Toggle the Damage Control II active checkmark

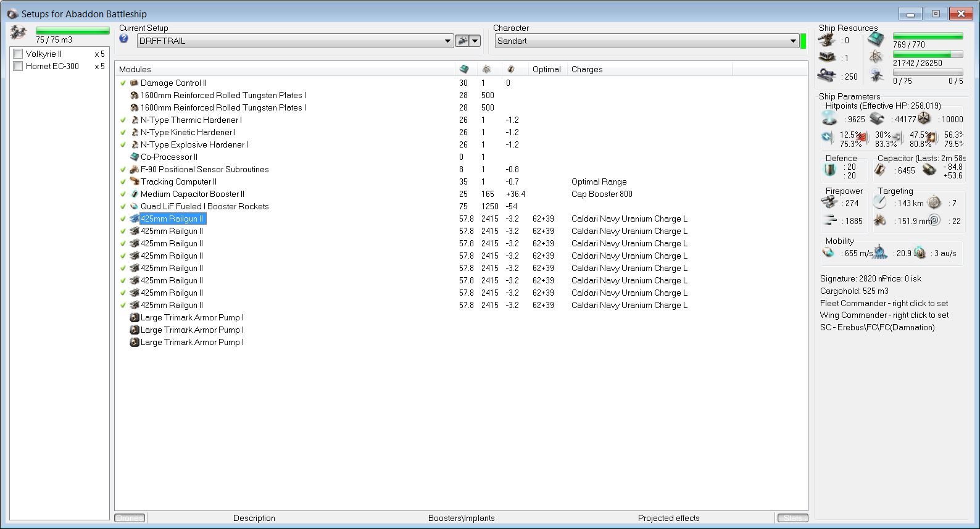[123, 83]
